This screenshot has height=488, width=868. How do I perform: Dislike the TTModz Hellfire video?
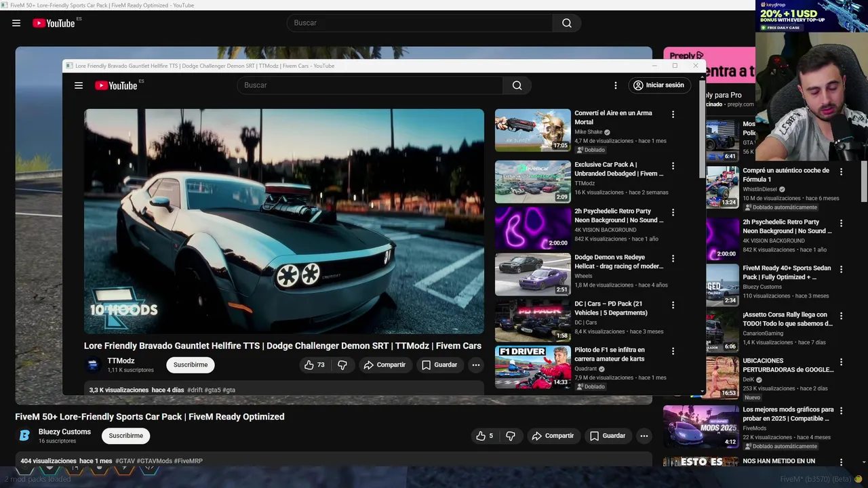342,365
